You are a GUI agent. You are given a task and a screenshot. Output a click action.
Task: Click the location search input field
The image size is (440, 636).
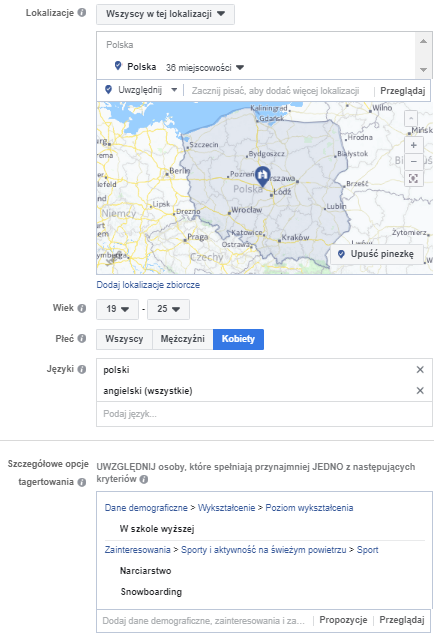[278, 90]
